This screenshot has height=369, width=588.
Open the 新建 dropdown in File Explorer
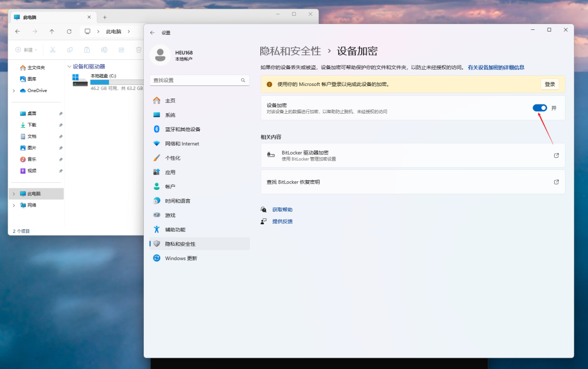[26, 50]
